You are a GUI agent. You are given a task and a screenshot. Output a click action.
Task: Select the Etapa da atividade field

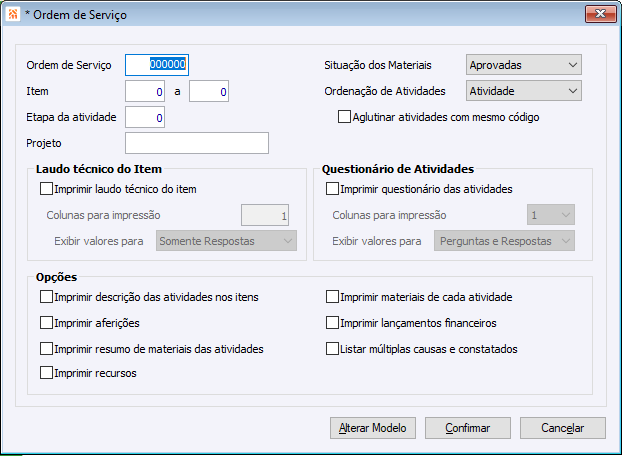(145, 117)
